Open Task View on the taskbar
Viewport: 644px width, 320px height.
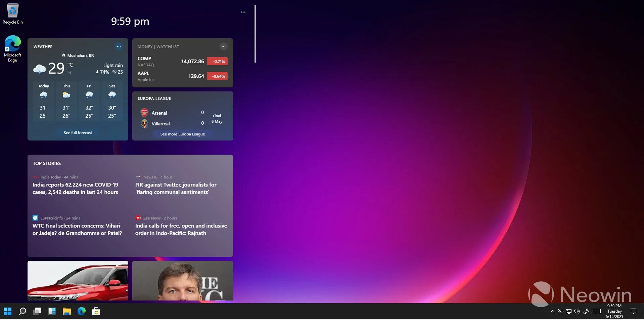click(37, 312)
